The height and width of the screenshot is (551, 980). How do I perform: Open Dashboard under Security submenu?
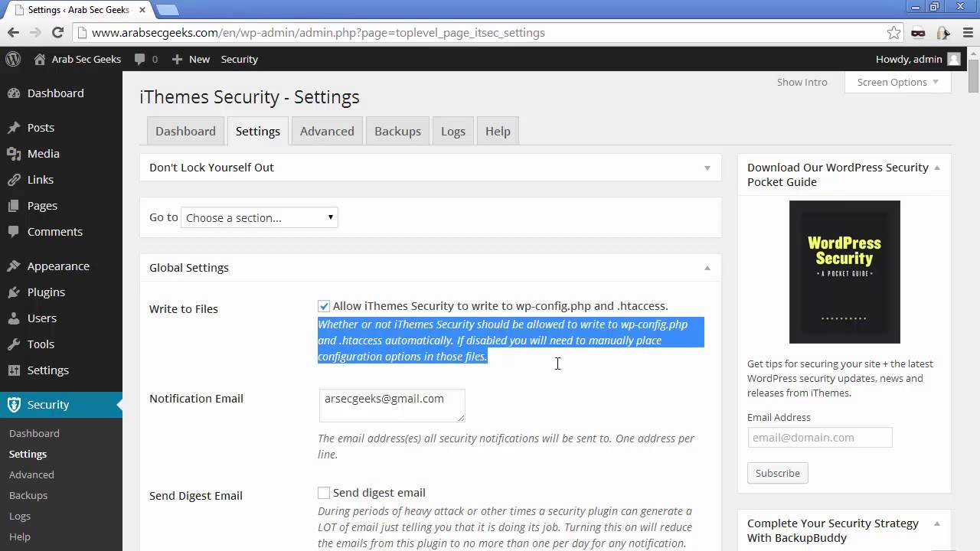34,433
